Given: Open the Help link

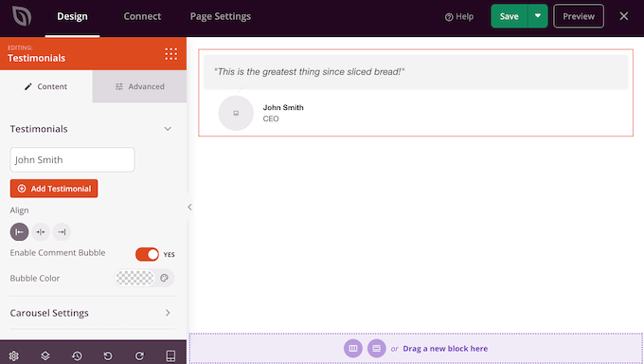Looking at the screenshot, I should click(459, 17).
